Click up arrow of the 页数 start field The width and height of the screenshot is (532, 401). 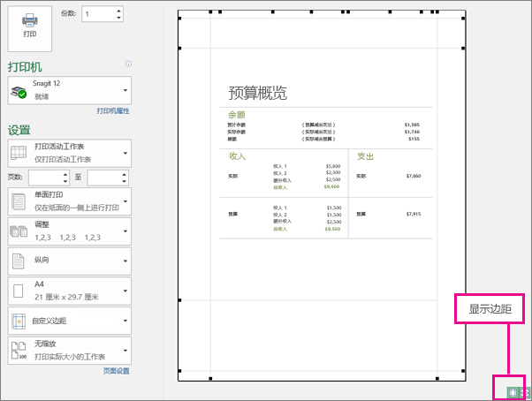click(x=65, y=174)
